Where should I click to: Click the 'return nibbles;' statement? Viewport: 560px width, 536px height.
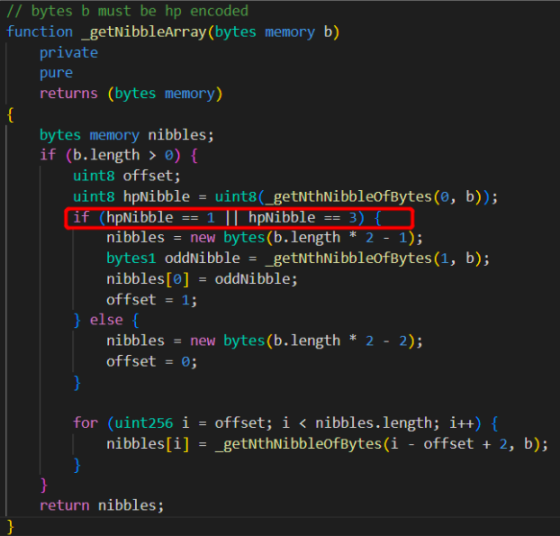102,506
